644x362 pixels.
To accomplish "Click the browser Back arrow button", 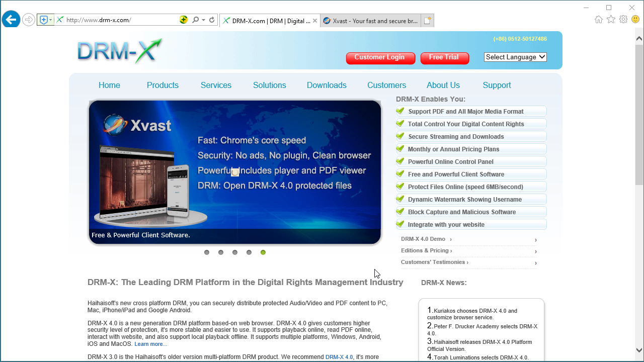I will click(x=11, y=20).
